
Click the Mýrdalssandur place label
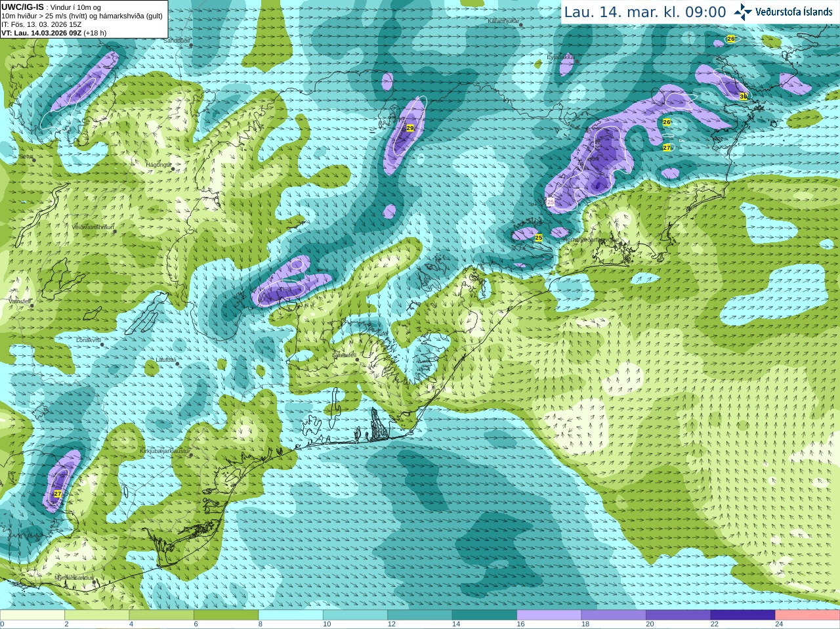(73, 577)
